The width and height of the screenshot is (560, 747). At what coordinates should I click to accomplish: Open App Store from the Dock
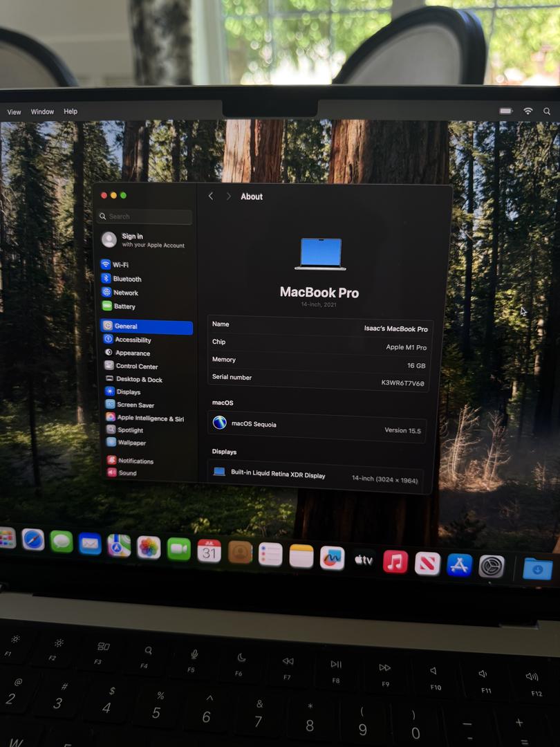(x=460, y=565)
